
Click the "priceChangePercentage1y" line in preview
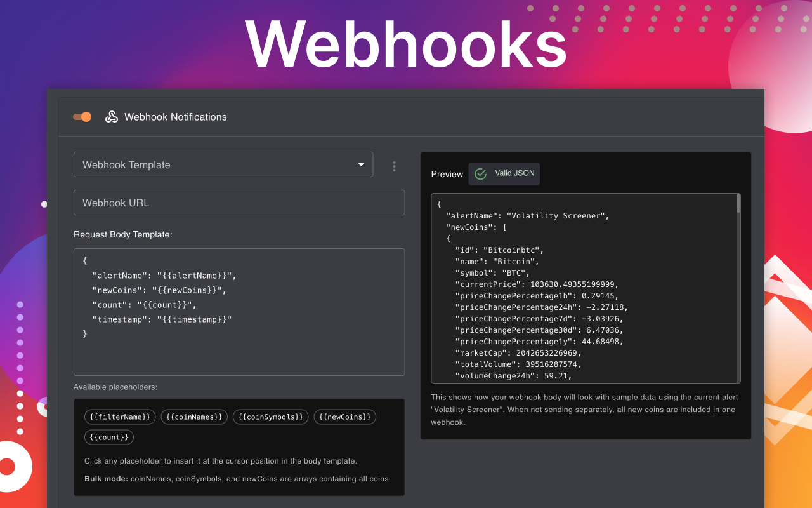[x=539, y=342]
